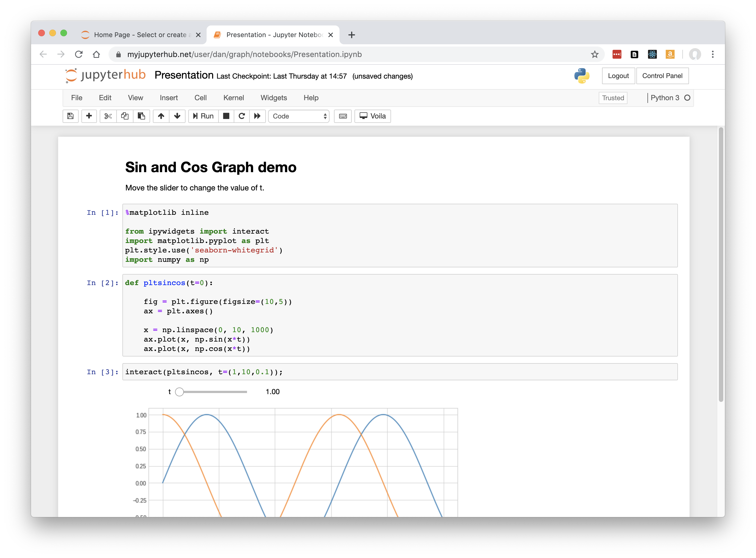
Task: Move selected cell down arrow
Action: 177,116
